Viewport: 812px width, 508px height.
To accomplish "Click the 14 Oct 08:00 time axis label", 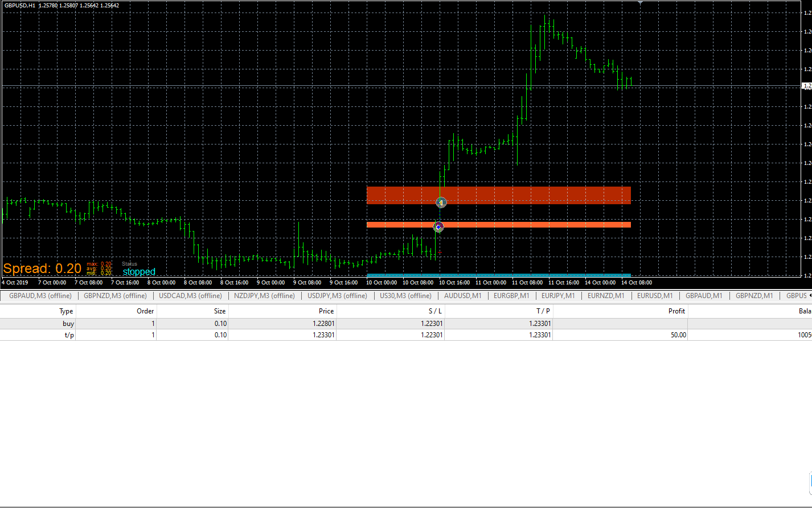I will point(637,282).
